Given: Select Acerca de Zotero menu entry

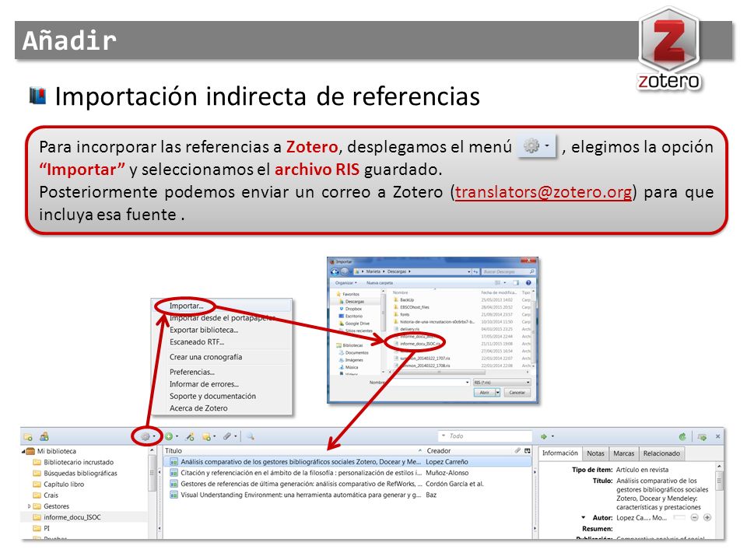Looking at the screenshot, I should point(198,408).
